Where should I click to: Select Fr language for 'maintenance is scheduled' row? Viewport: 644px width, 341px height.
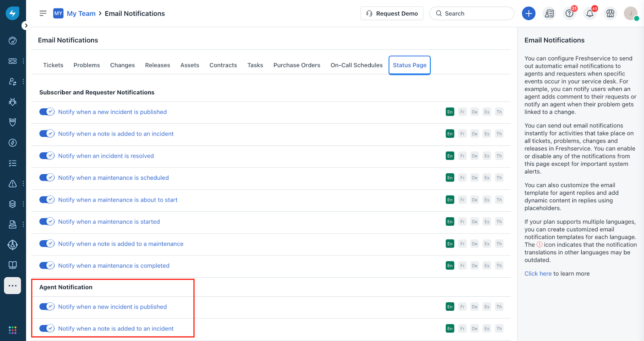coord(462,177)
